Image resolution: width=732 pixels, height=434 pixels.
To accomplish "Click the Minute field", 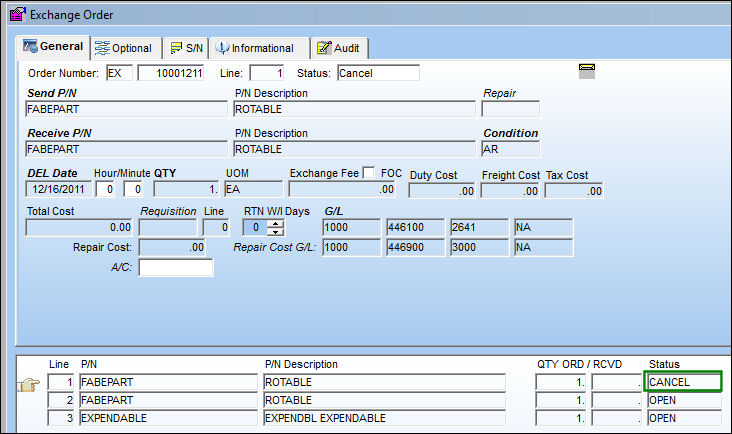I will pyautogui.click(x=133, y=189).
